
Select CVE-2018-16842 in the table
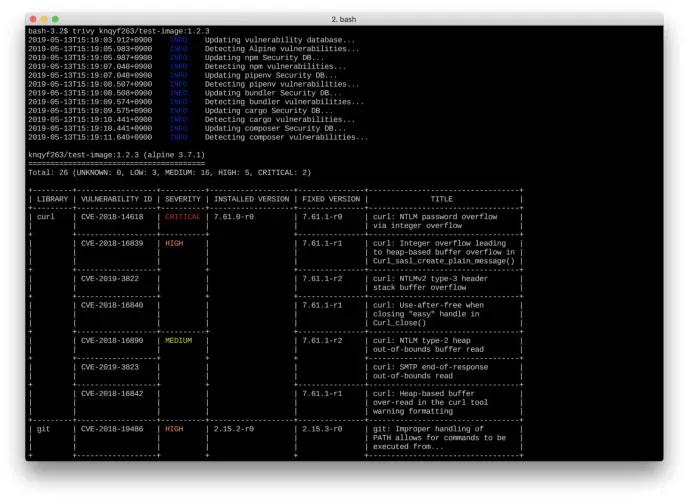click(112, 393)
